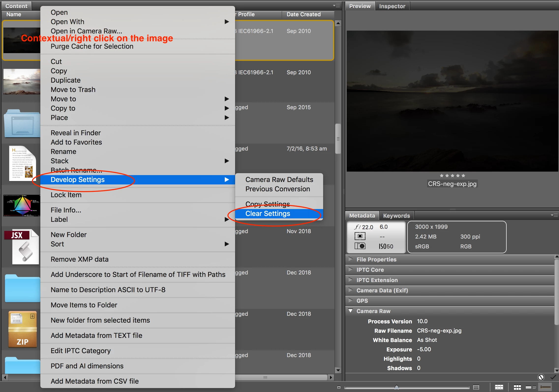Open the Metadata panel flyout menu
Screen dimensions: 559x392
554,215
